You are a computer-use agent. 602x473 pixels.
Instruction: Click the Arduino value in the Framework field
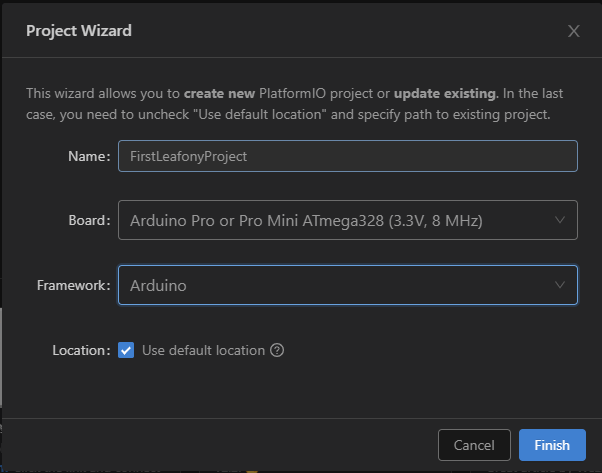[158, 285]
